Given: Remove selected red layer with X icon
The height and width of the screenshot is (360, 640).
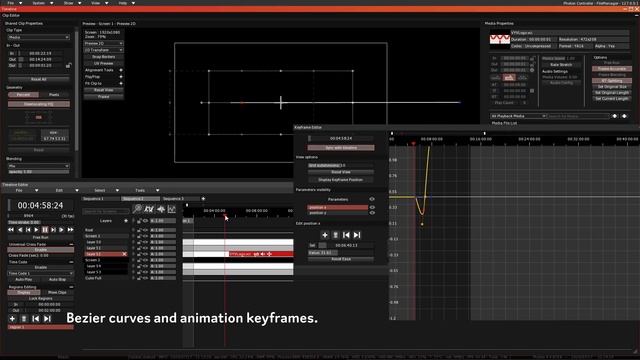Looking at the screenshot, I should 124,254.
